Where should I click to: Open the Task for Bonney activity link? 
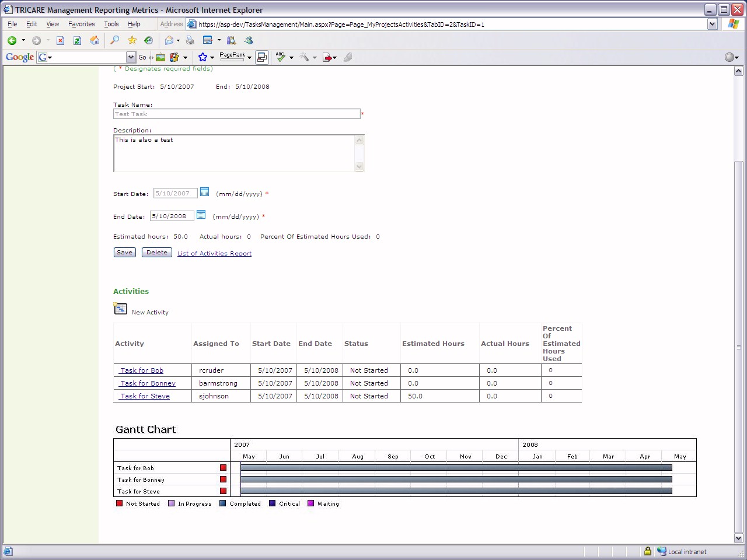point(148,383)
